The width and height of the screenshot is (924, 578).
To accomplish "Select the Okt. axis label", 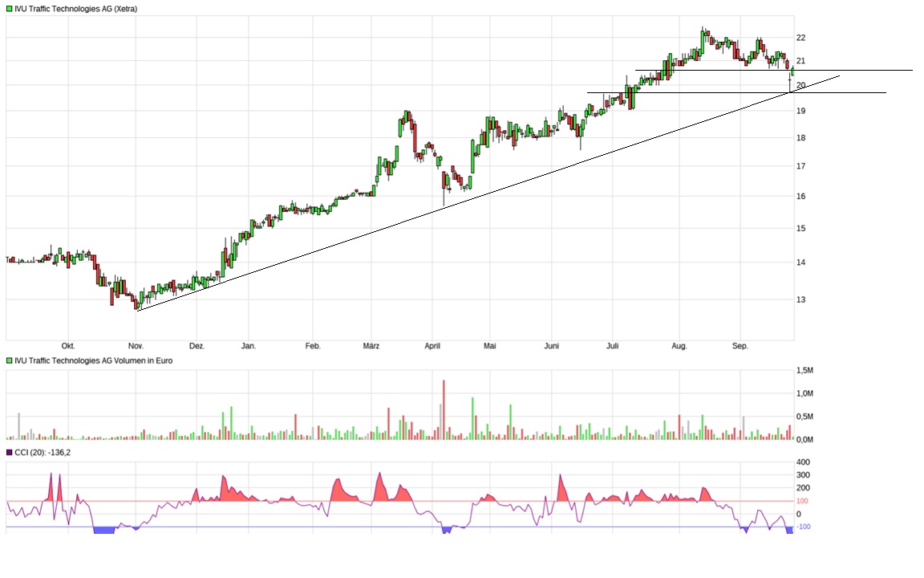I will pos(68,346).
